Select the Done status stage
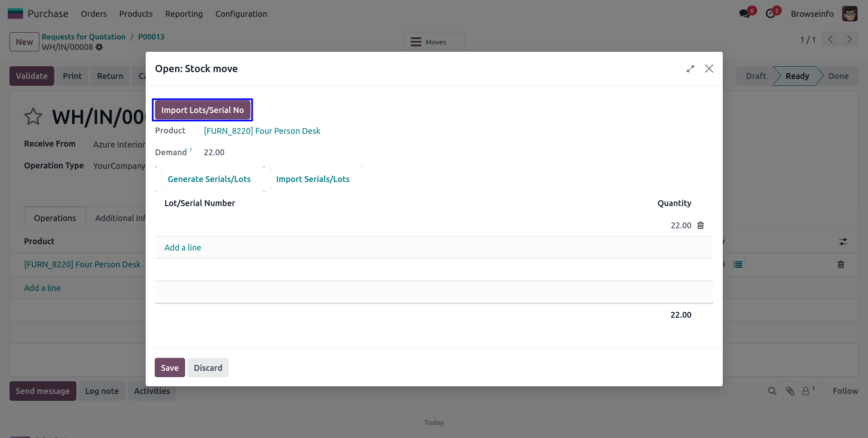This screenshot has width=868, height=438. click(839, 76)
